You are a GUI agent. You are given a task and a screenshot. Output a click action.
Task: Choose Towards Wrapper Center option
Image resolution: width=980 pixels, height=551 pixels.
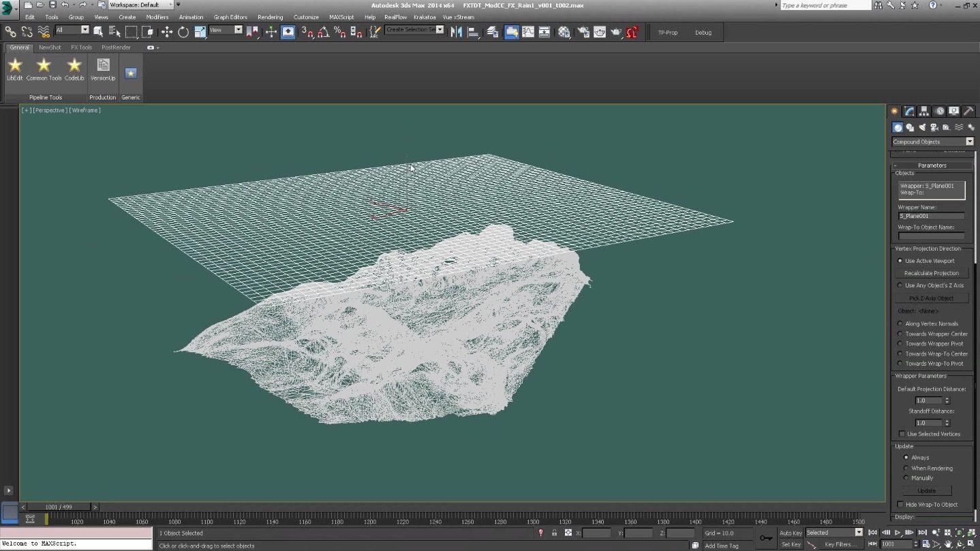[x=900, y=334]
